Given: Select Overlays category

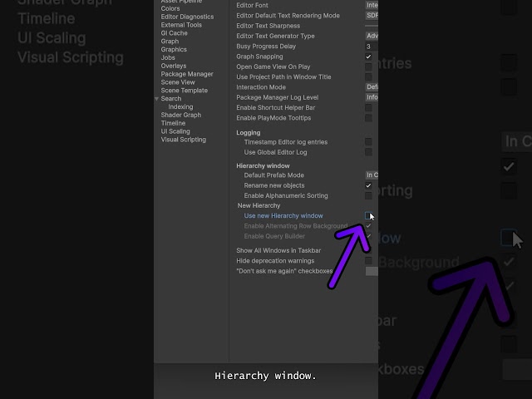Looking at the screenshot, I should pyautogui.click(x=174, y=66).
